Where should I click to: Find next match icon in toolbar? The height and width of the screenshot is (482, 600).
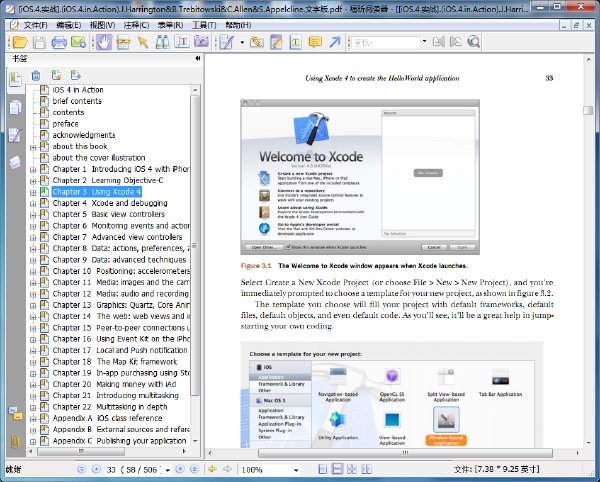pos(455,42)
